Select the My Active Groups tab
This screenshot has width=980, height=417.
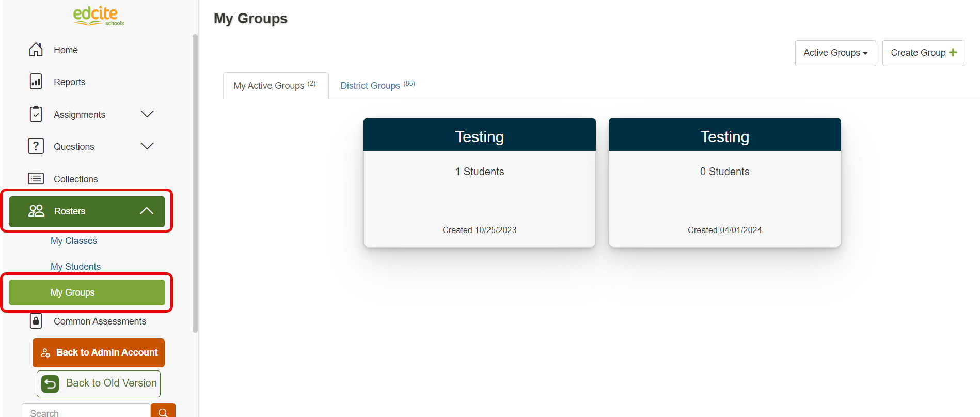276,86
